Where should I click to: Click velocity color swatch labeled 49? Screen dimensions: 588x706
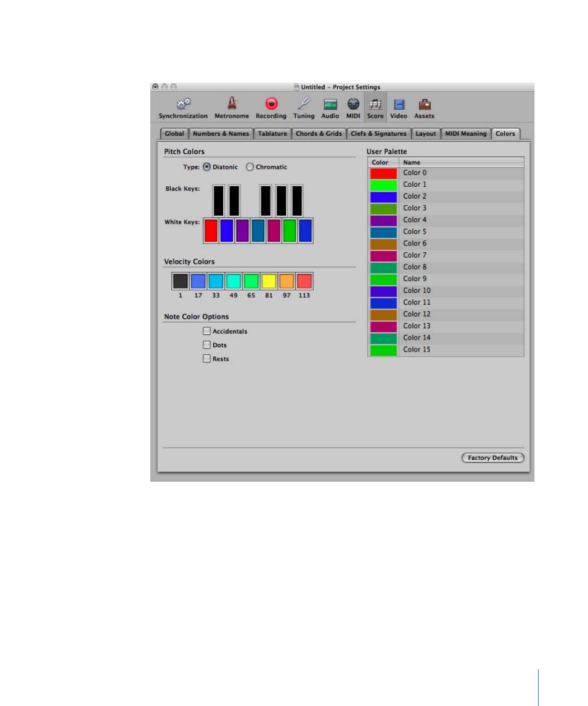click(233, 281)
